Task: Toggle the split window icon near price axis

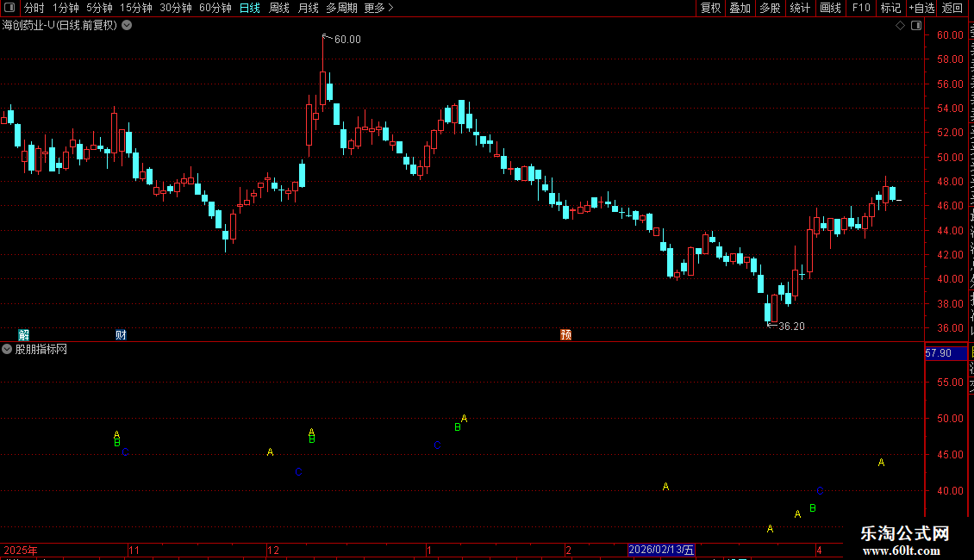Action: point(916,26)
